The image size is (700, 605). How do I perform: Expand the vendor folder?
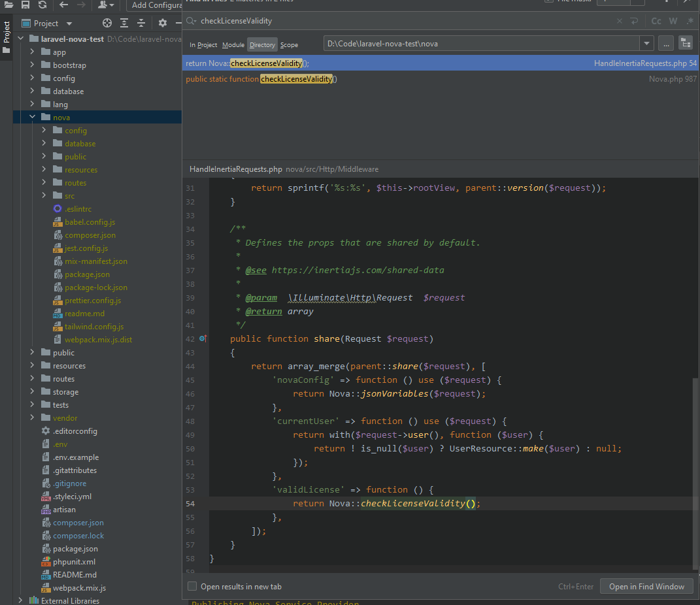pyautogui.click(x=31, y=417)
